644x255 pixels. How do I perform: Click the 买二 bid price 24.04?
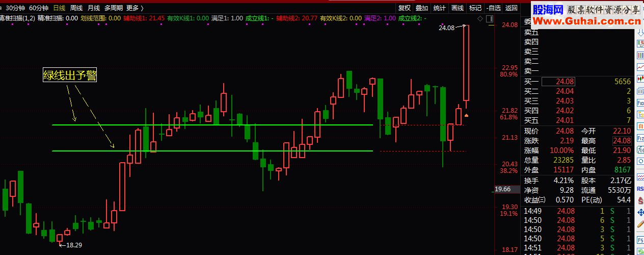565,91
